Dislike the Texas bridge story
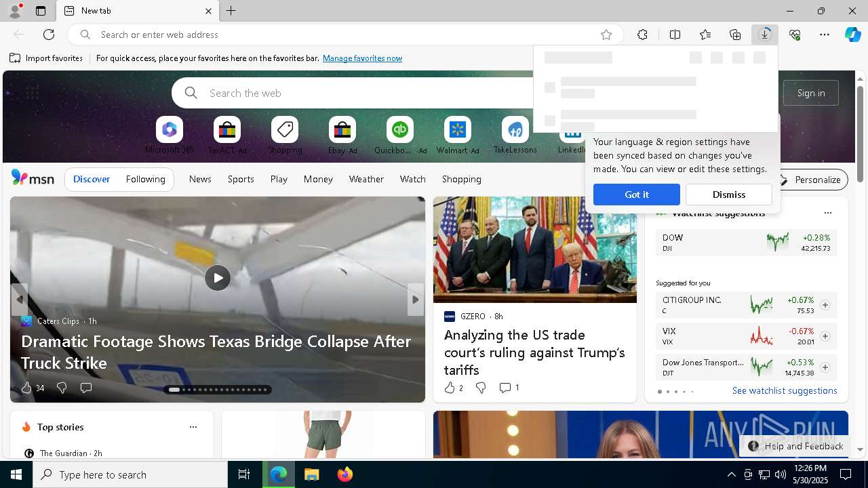868x488 pixels. point(62,388)
